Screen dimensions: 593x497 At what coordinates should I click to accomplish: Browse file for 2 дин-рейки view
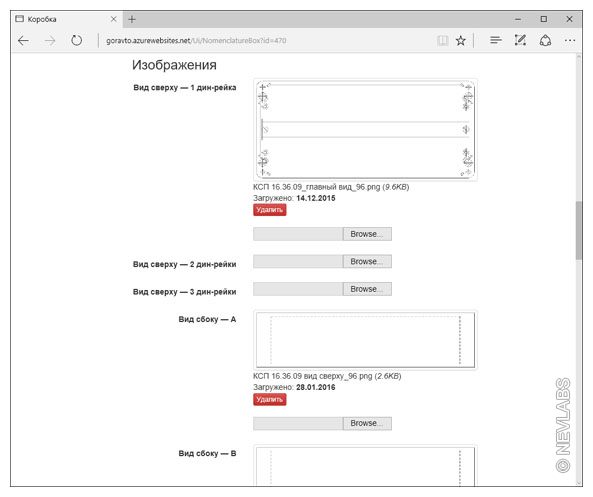[367, 261]
